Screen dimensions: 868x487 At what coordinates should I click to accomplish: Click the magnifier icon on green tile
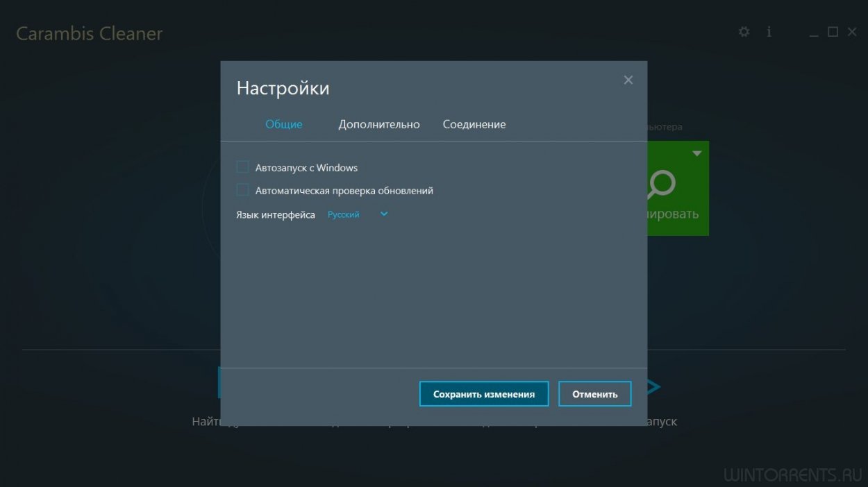661,182
